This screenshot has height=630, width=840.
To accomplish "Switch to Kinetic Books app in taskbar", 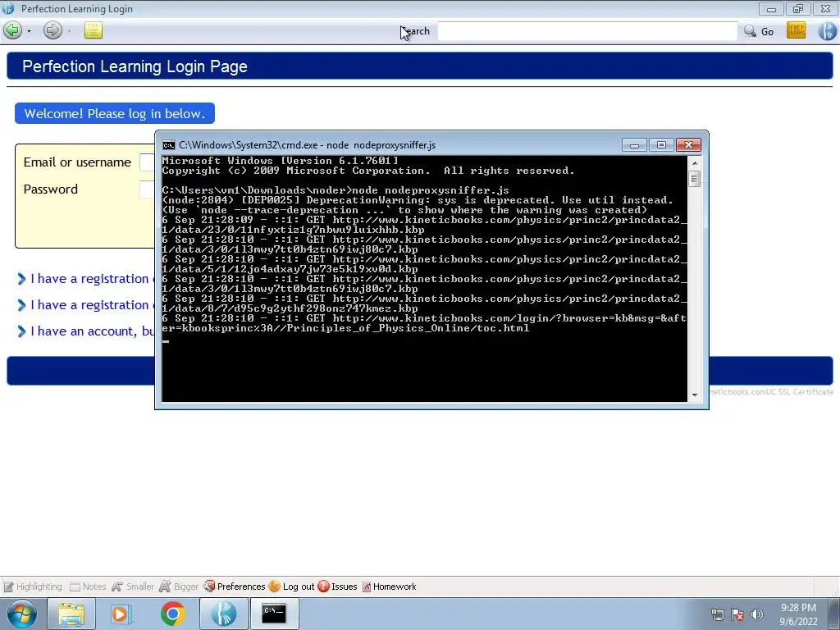I will (x=223, y=614).
